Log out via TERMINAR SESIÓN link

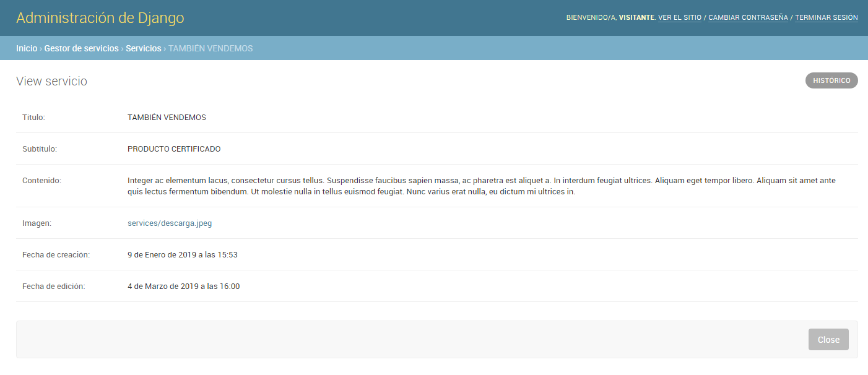click(x=826, y=17)
